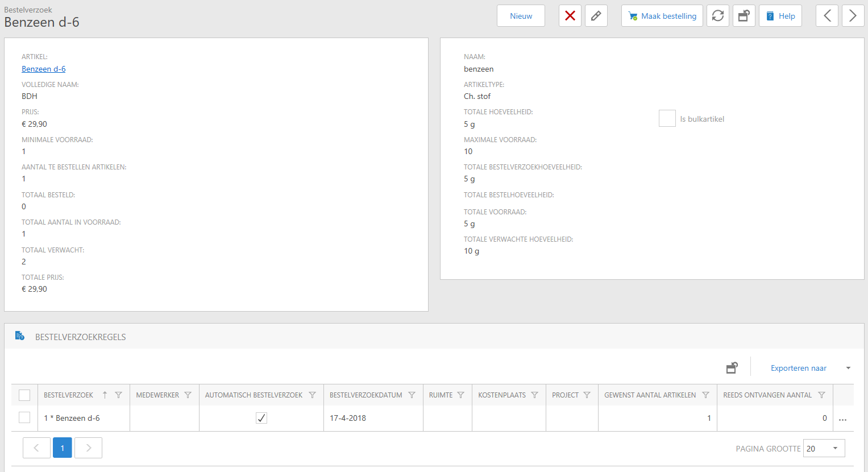Open filter for Bestelverzoekdatum column
Viewport: 868px width, 472px height.
point(412,395)
